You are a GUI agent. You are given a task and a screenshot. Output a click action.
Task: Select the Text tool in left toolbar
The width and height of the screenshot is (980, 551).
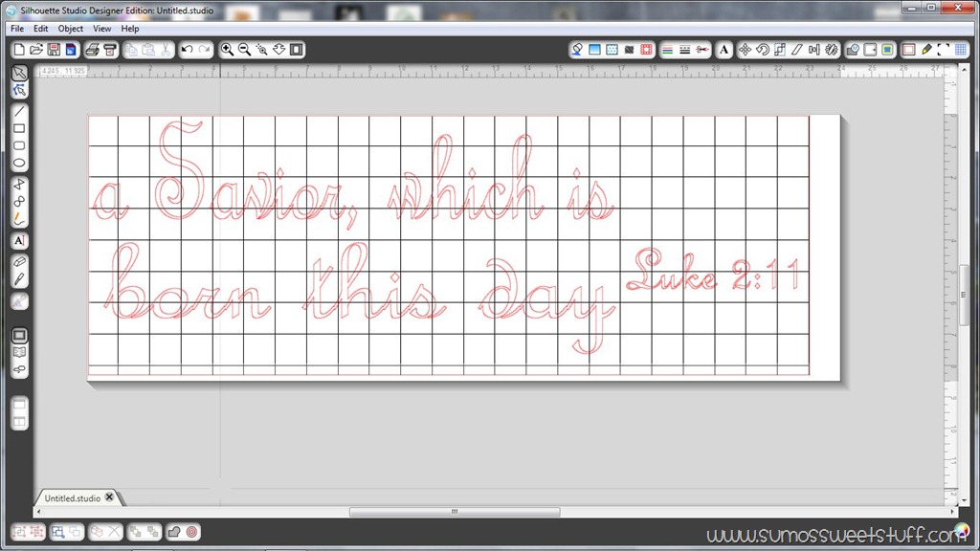click(x=19, y=241)
